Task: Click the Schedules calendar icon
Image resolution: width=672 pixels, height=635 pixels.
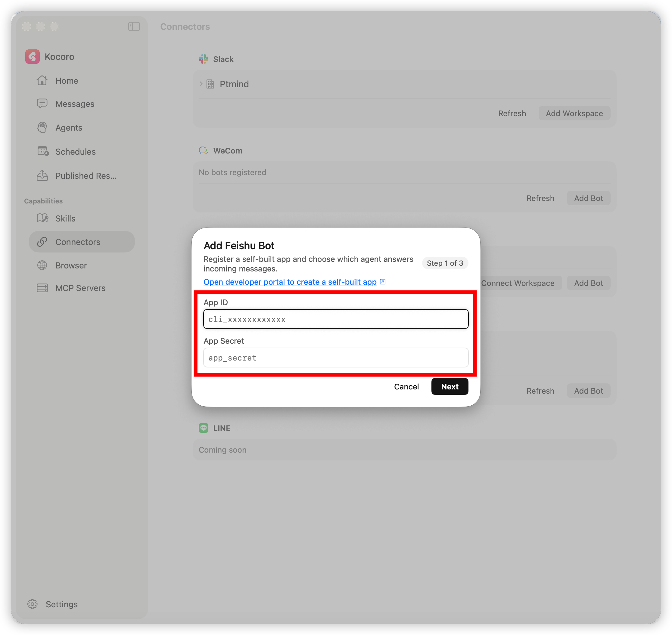Action: (43, 151)
